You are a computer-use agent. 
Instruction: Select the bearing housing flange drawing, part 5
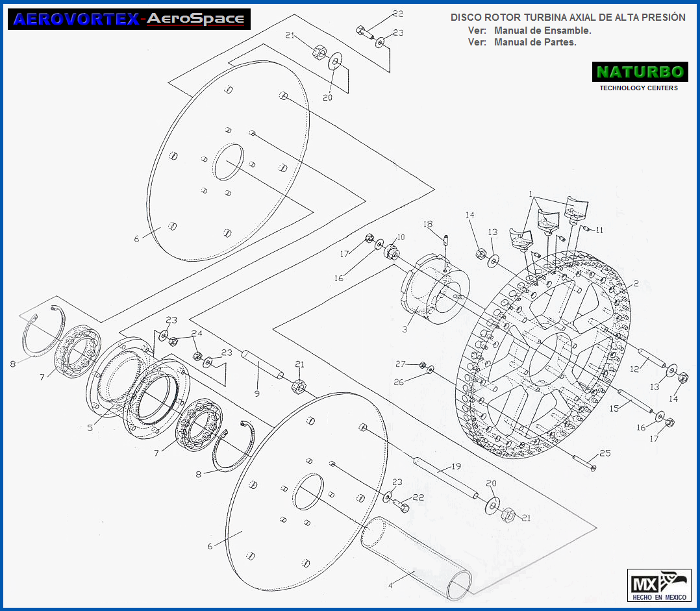coord(138,389)
